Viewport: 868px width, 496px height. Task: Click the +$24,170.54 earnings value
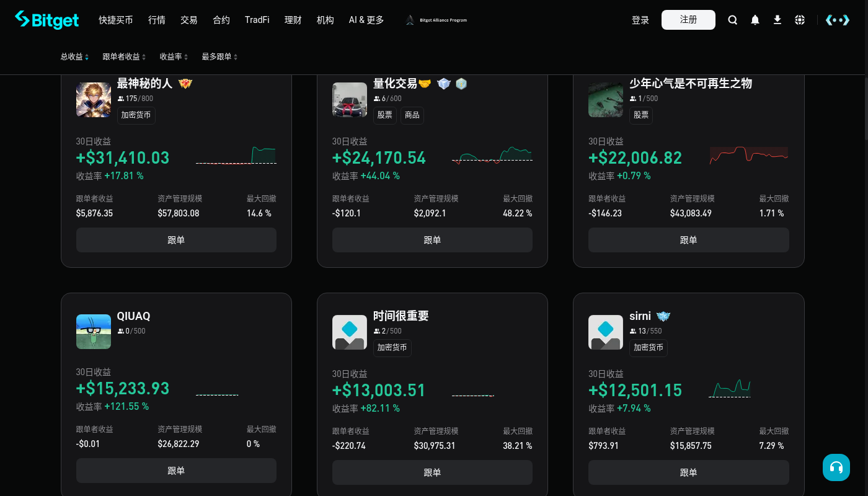[379, 157]
